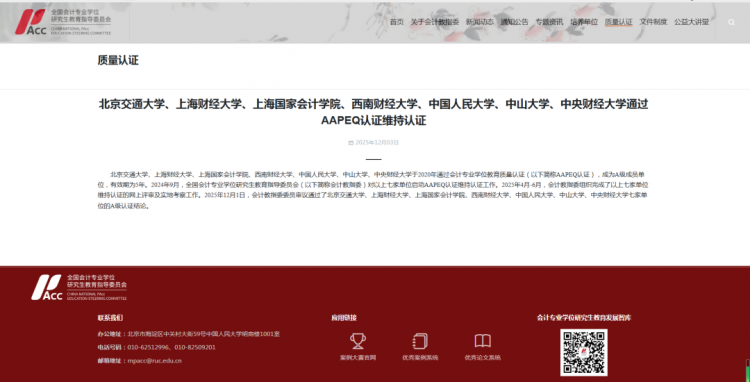Click the phone number line 010-62512996
Viewport: 750px width, 382px height.
[156, 348]
